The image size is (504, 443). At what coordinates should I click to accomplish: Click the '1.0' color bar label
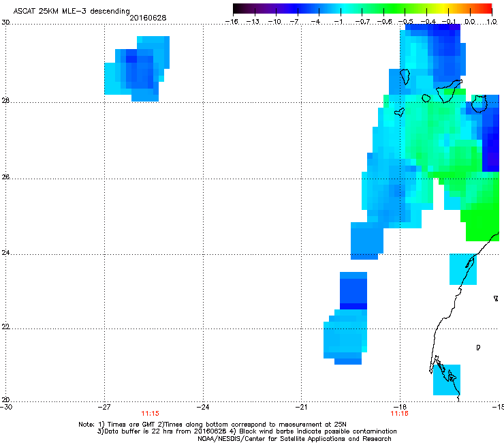pos(492,22)
